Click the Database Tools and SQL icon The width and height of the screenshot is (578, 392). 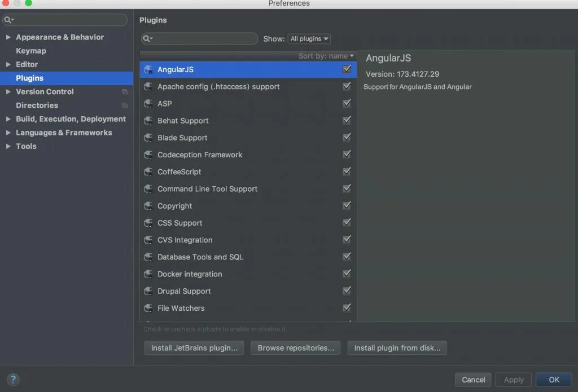pyautogui.click(x=148, y=257)
